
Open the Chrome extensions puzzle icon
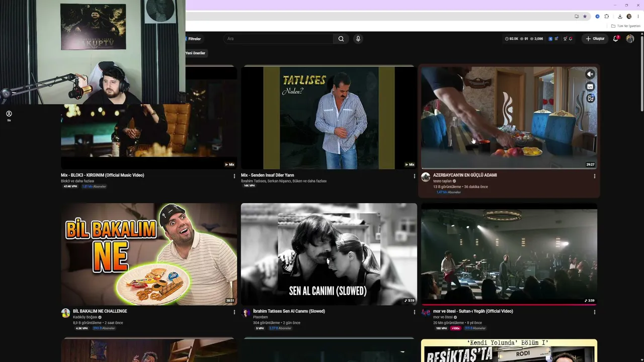pyautogui.click(x=607, y=17)
